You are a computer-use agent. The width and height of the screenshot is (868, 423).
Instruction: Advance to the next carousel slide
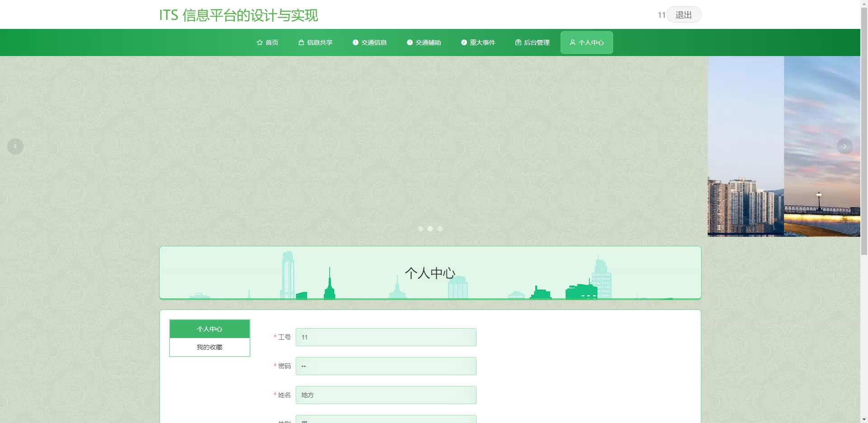coord(844,146)
